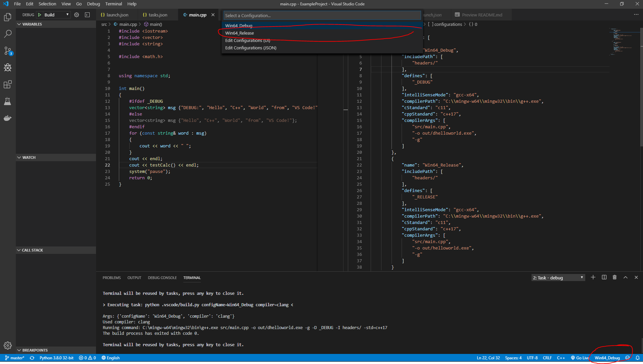Collapse the CALL STACK section
Screen dimensions: 643x364
[56, 250]
